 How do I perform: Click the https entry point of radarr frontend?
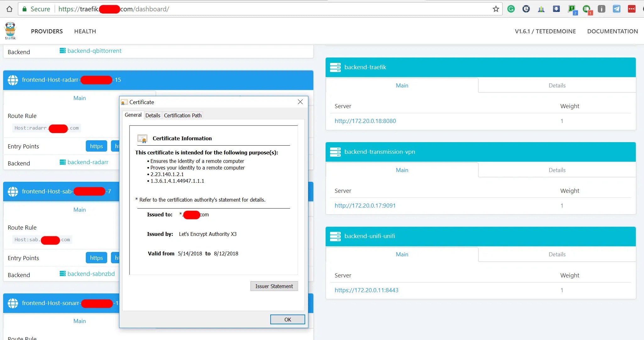(96, 146)
